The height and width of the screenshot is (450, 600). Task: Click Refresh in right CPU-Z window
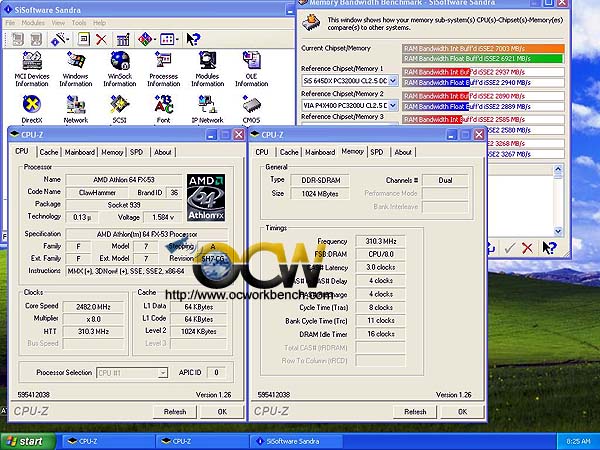tap(415, 412)
